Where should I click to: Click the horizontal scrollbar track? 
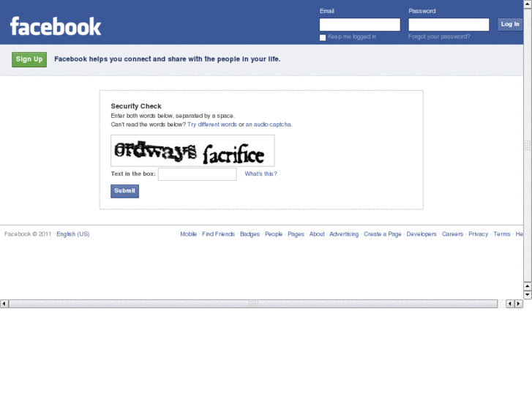click(x=253, y=304)
